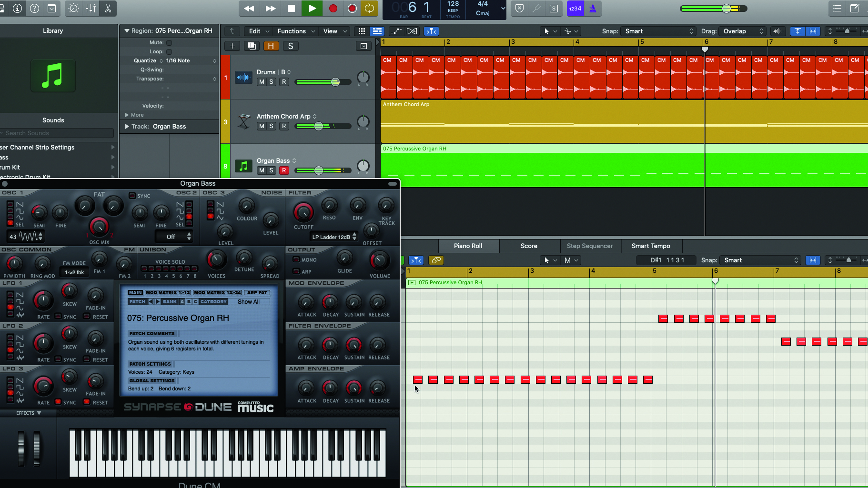
Task: Click the master volume slider in control bar
Action: click(x=726, y=9)
